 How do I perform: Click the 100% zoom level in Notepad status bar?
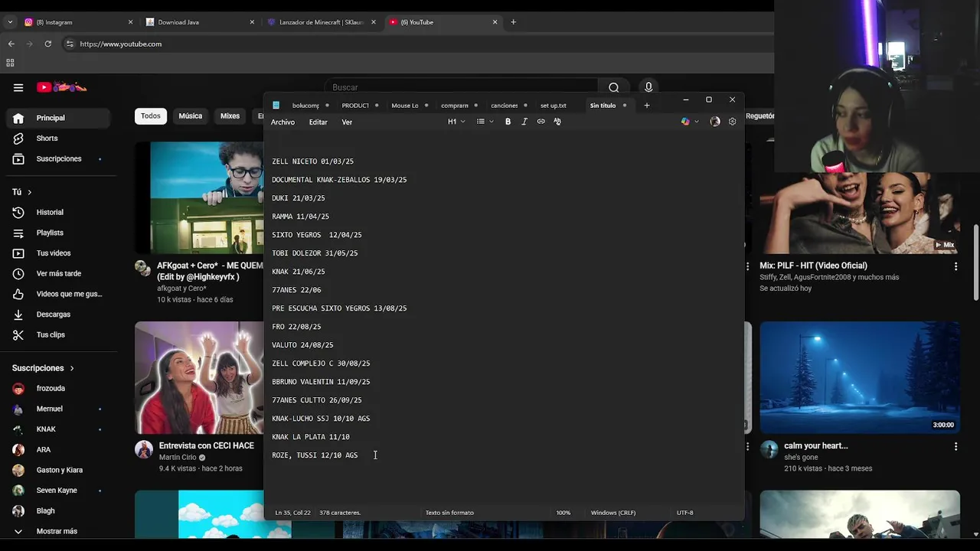[563, 513]
